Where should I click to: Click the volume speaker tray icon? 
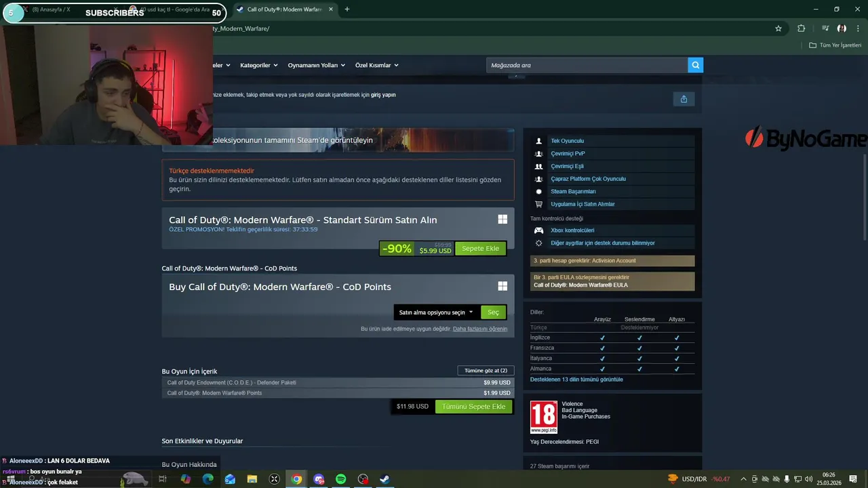(x=809, y=479)
